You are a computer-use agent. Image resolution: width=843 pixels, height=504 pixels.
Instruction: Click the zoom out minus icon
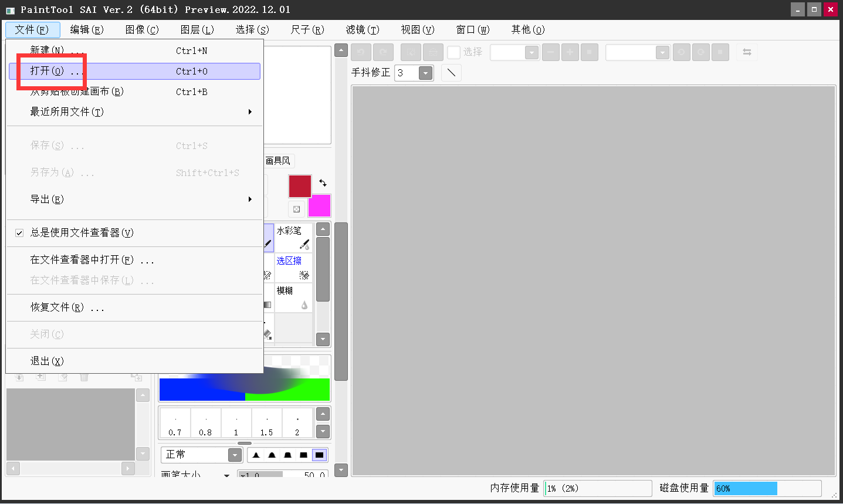pyautogui.click(x=550, y=52)
